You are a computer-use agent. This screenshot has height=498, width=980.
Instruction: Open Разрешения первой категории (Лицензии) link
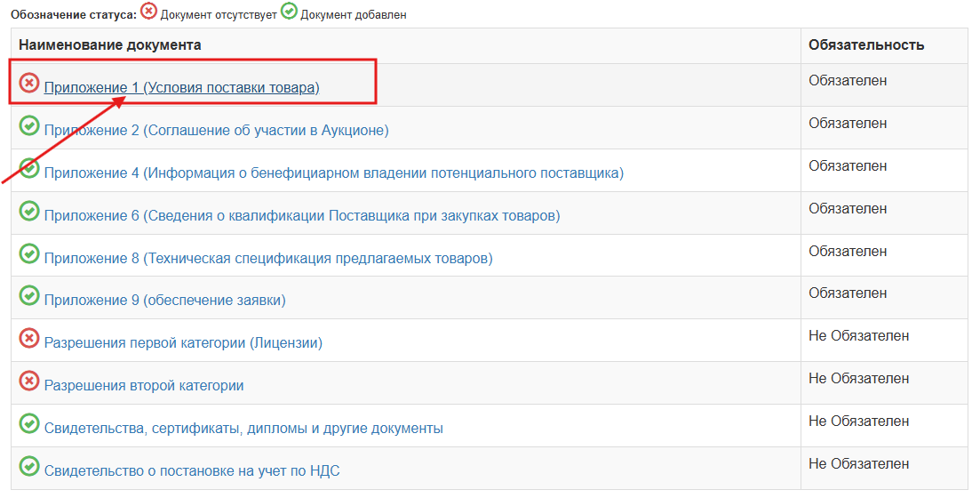point(183,343)
